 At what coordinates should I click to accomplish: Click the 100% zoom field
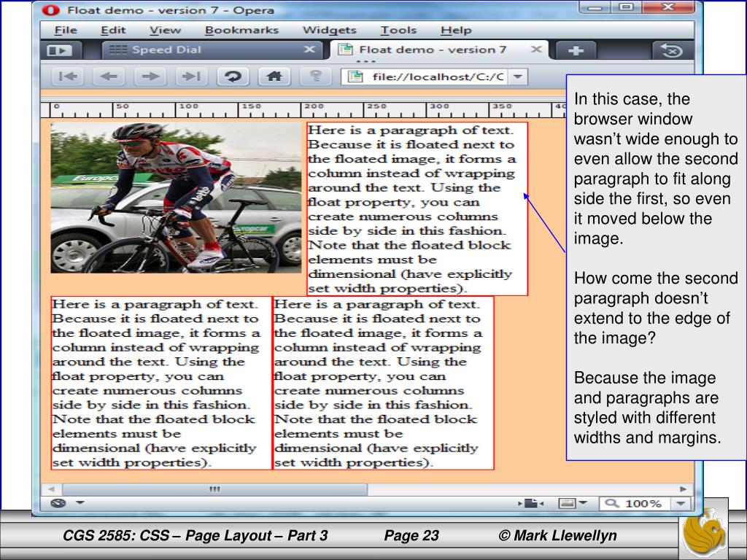point(643,504)
